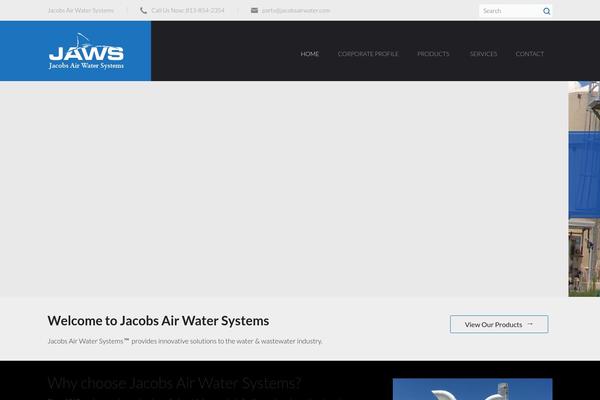Click the slider image at the right edge
Image resolution: width=600 pixels, height=400 pixels.
click(x=584, y=189)
